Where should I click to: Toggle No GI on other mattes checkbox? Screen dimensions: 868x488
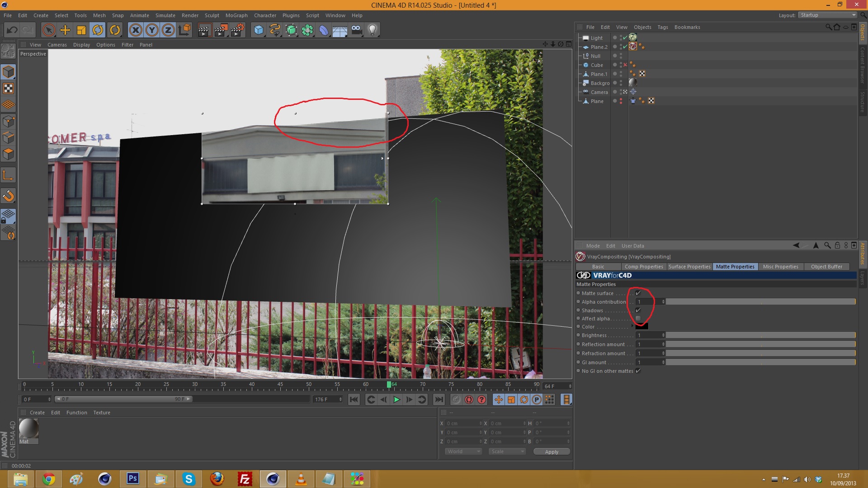(x=638, y=371)
